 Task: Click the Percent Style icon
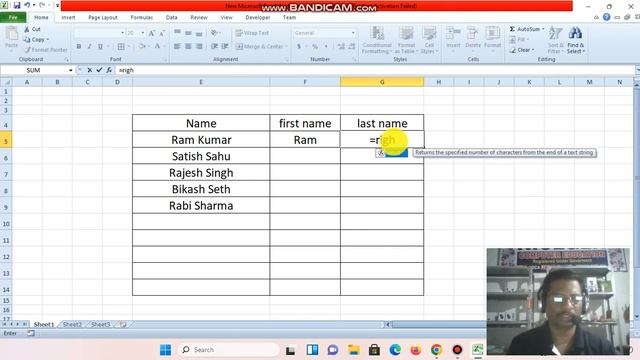click(x=315, y=47)
